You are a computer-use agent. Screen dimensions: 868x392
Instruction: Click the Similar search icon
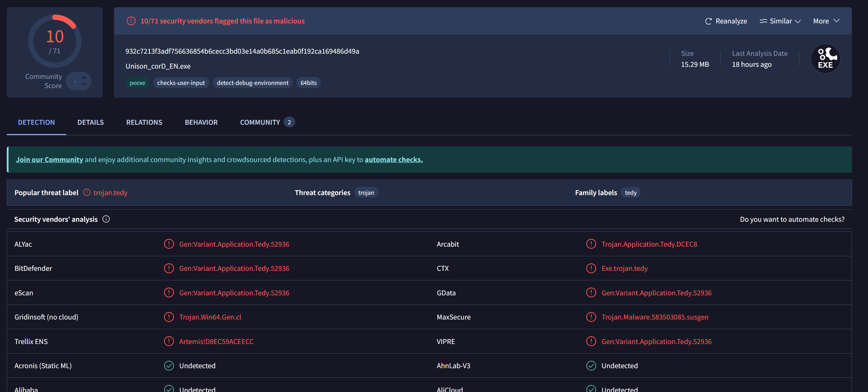(763, 21)
